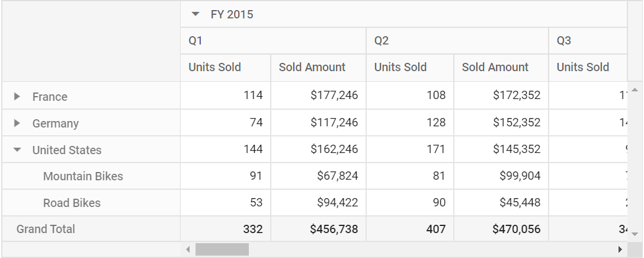Select the Mountain Bikes row label
The height and width of the screenshot is (258, 644).
tap(83, 176)
